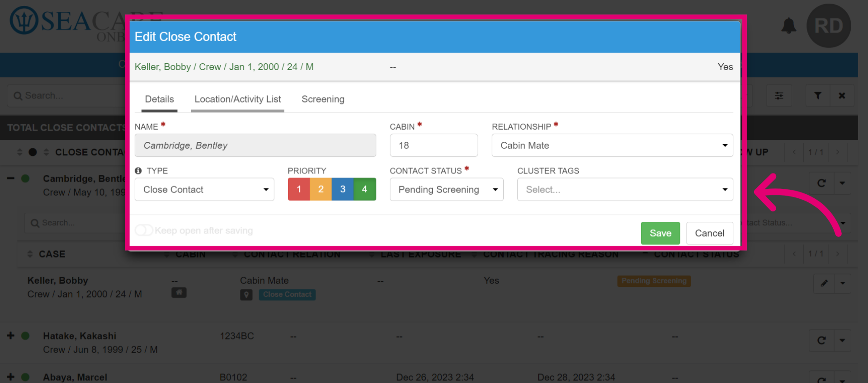Click the TYPE info icon
This screenshot has height=383, width=868.
[138, 171]
